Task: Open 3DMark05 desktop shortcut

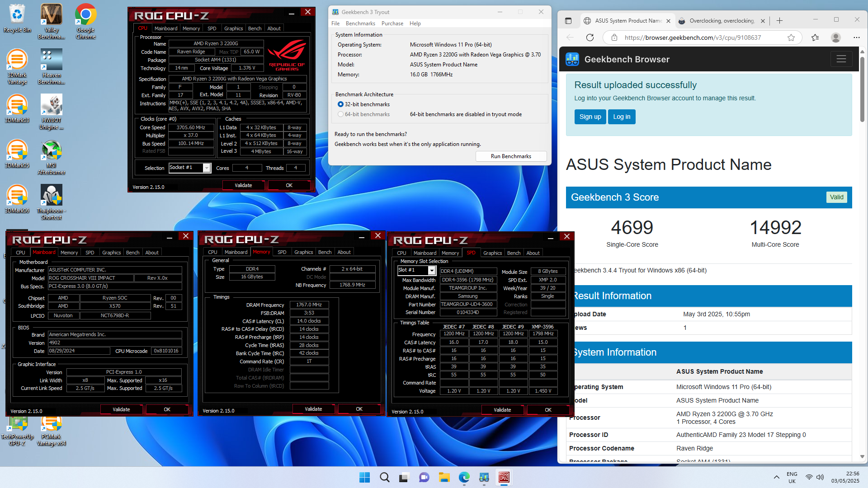Action: [x=17, y=154]
